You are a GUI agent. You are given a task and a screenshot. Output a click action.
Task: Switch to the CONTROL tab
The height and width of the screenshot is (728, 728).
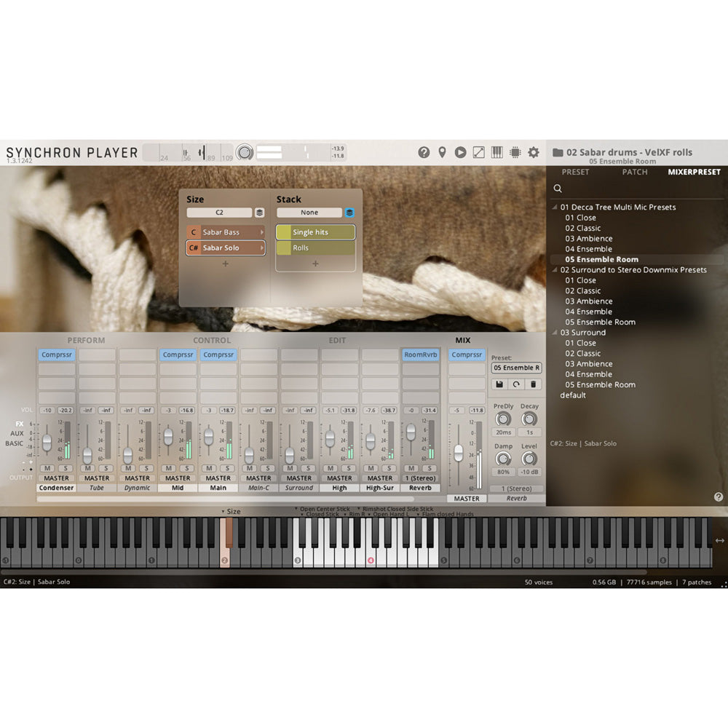click(x=212, y=340)
